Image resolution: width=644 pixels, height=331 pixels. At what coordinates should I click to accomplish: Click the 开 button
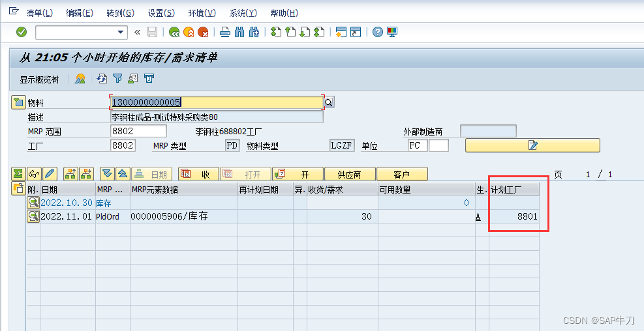point(298,174)
